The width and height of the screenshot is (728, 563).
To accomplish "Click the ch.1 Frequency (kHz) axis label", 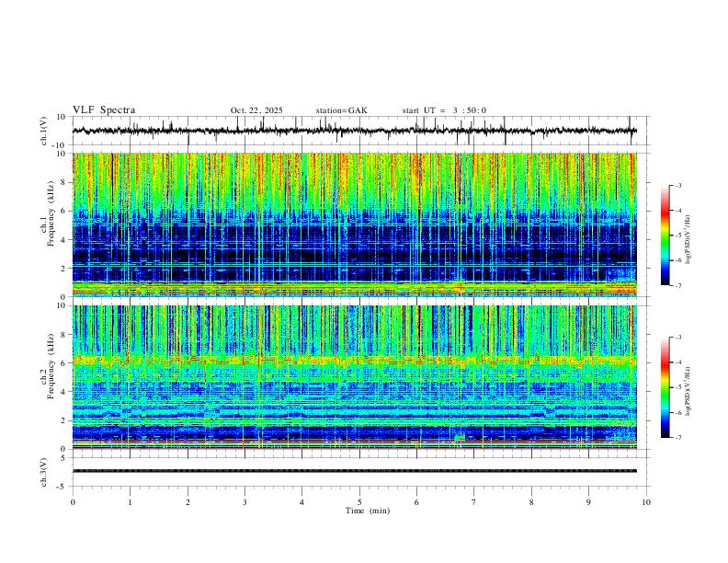I will coord(48,213).
